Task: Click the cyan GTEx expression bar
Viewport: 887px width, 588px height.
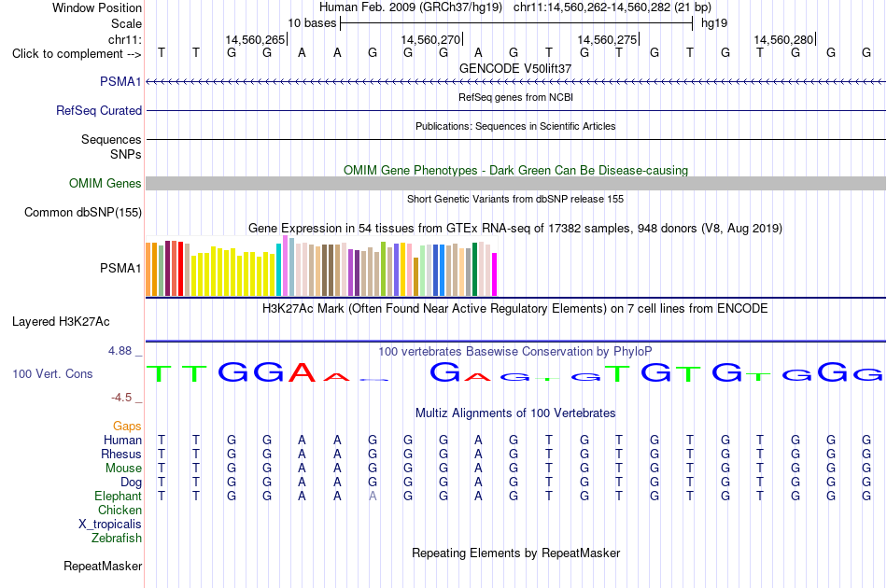Action: (278, 270)
